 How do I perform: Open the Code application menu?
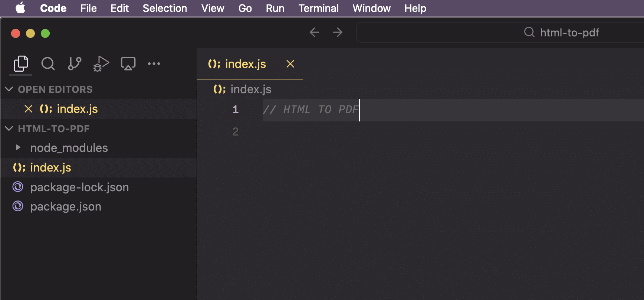click(53, 8)
